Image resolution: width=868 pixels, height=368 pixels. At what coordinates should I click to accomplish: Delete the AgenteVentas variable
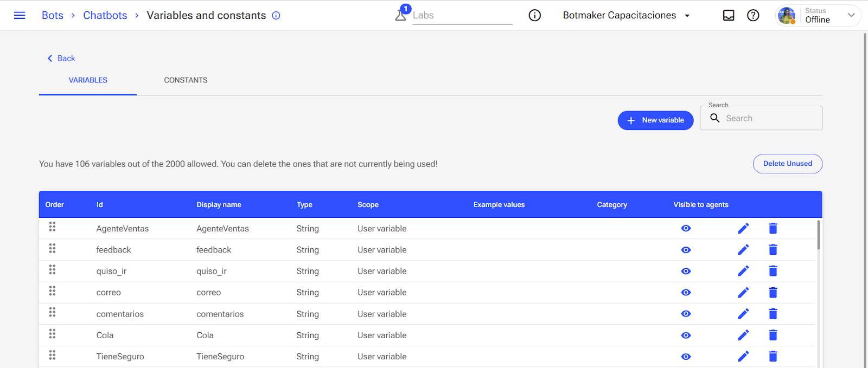click(x=773, y=228)
